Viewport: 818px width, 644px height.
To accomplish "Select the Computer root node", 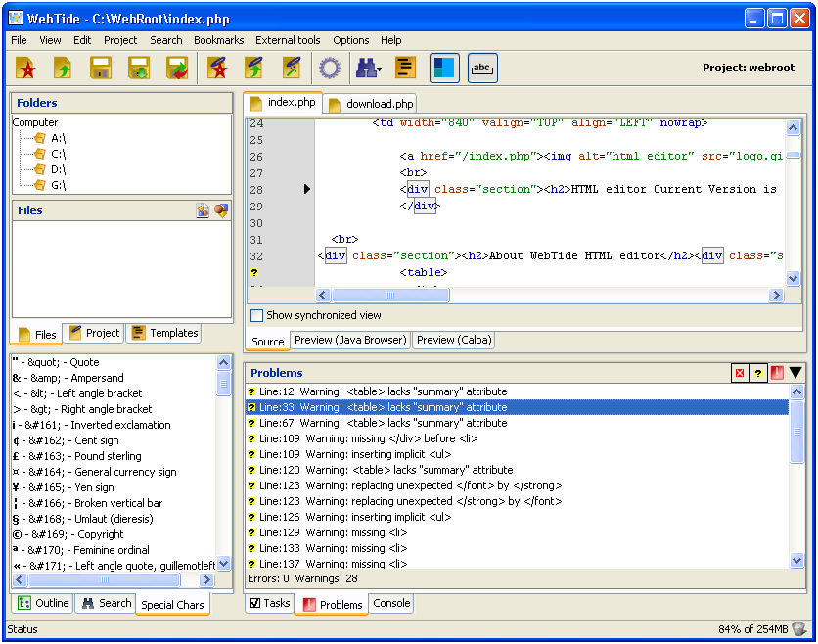I will point(35,122).
